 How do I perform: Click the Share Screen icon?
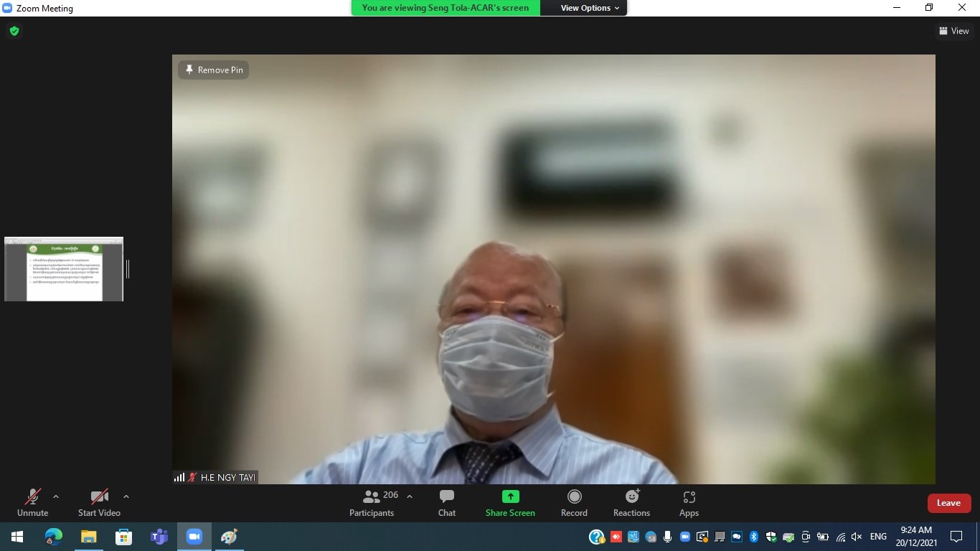[x=510, y=496]
